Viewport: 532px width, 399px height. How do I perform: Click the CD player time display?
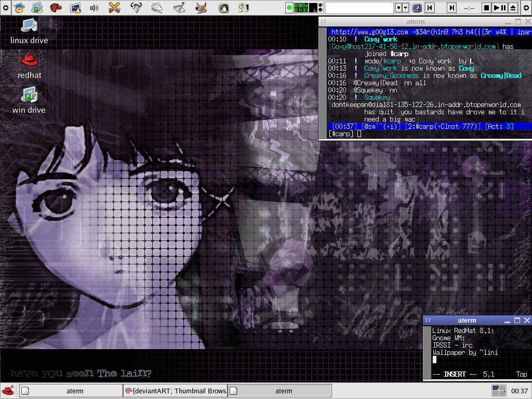click(x=469, y=8)
